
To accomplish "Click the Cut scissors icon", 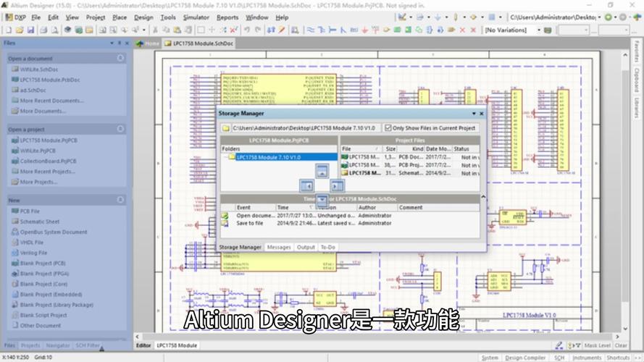I will (155, 30).
